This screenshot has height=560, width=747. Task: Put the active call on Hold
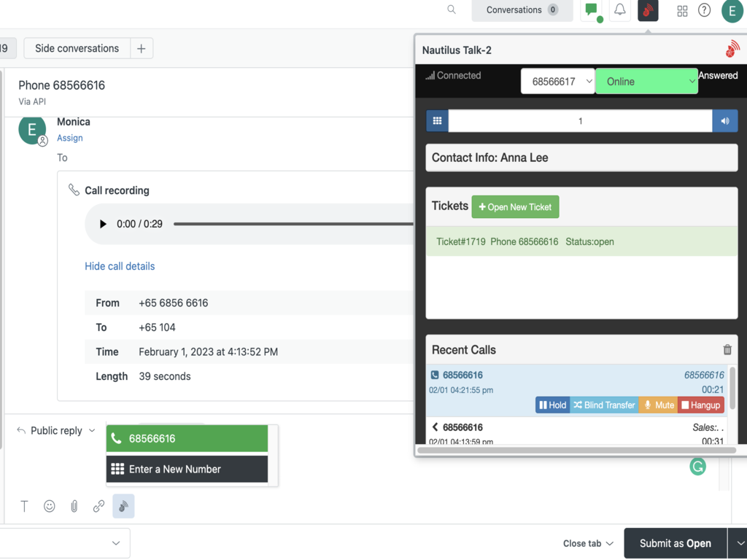coord(552,405)
